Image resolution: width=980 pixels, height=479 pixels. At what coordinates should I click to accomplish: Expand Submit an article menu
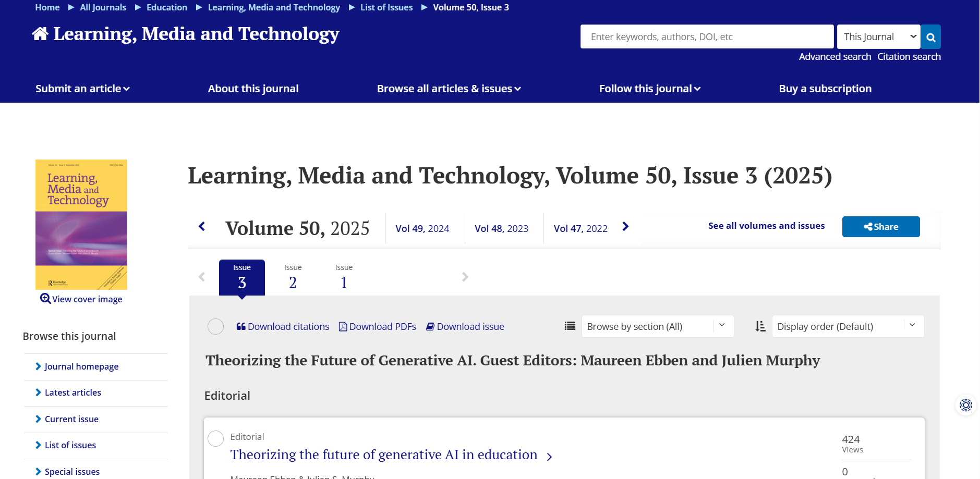(82, 89)
